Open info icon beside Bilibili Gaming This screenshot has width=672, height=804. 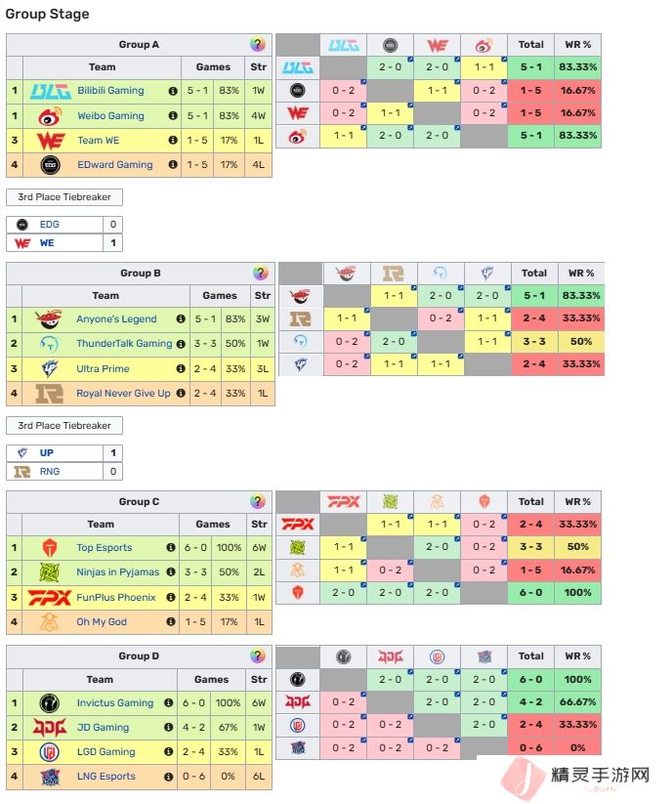(x=173, y=91)
